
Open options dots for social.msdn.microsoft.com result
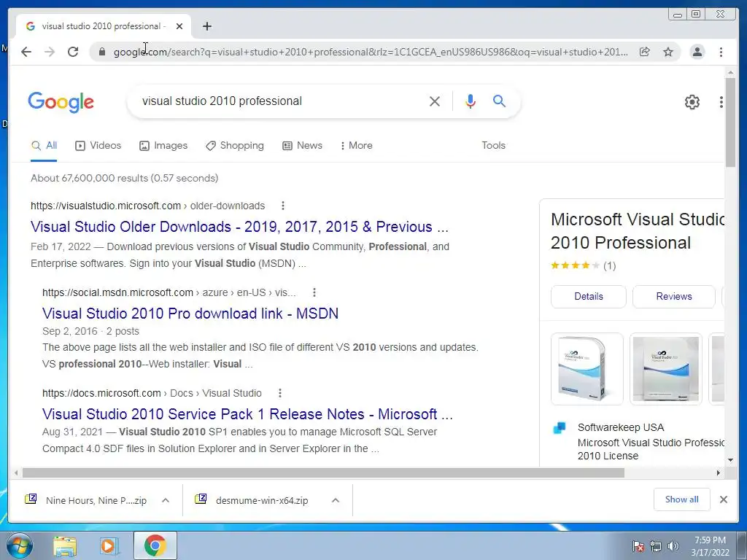coord(314,292)
